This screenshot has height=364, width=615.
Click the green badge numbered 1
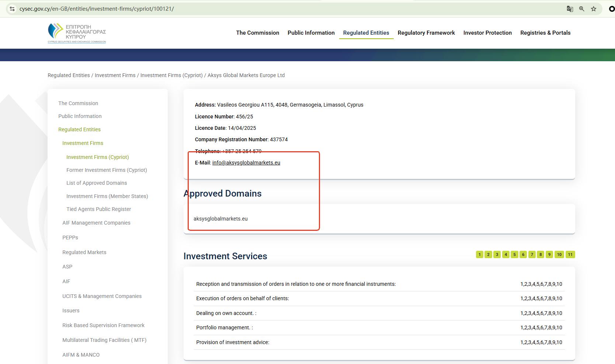point(479,254)
